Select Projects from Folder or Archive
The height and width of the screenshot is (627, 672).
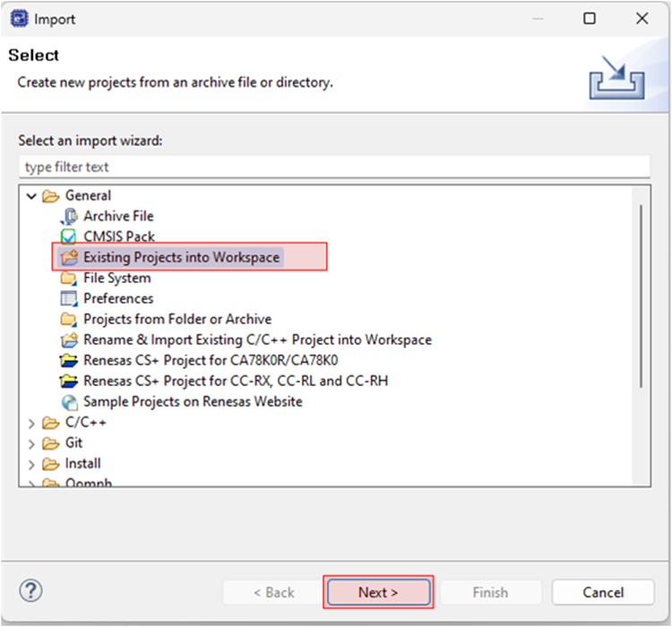tap(177, 319)
